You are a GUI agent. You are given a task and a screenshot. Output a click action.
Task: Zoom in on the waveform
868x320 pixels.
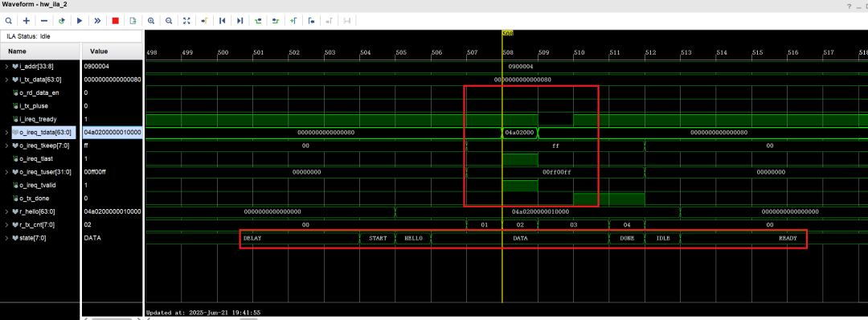click(x=151, y=20)
